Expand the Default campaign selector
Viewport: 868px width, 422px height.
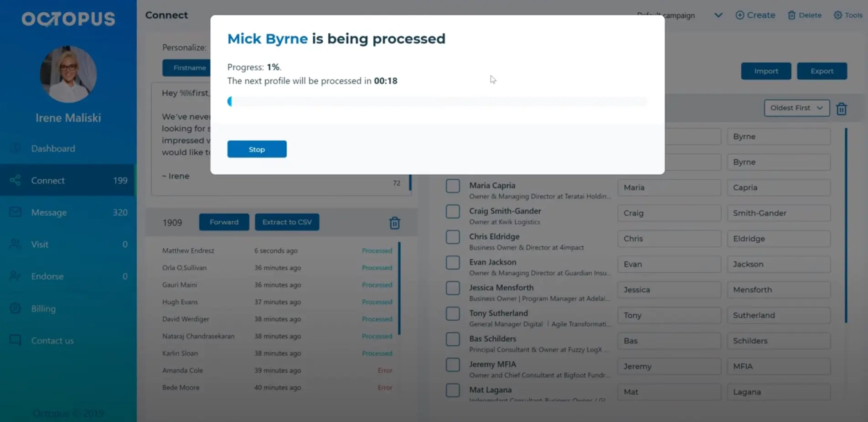click(x=718, y=15)
